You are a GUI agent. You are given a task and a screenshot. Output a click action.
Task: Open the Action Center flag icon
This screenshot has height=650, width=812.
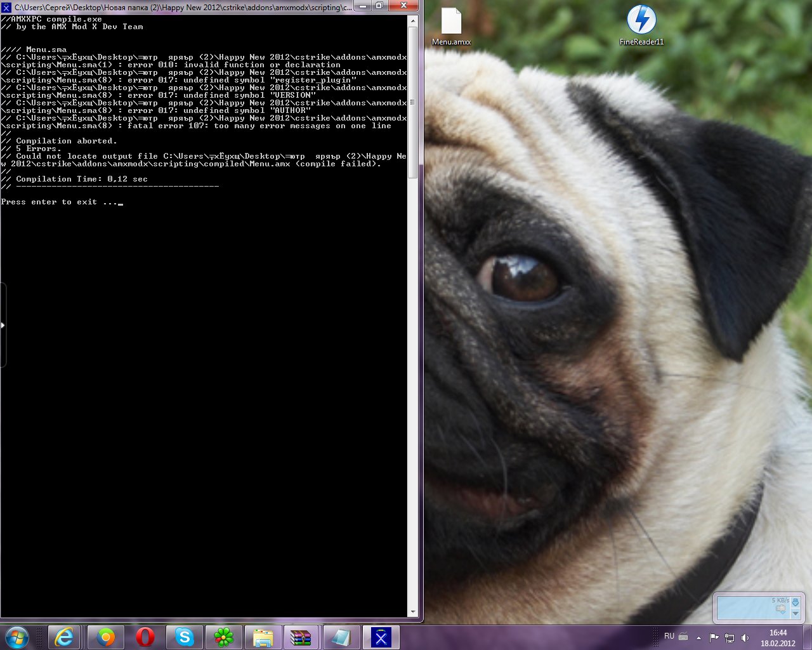[714, 638]
